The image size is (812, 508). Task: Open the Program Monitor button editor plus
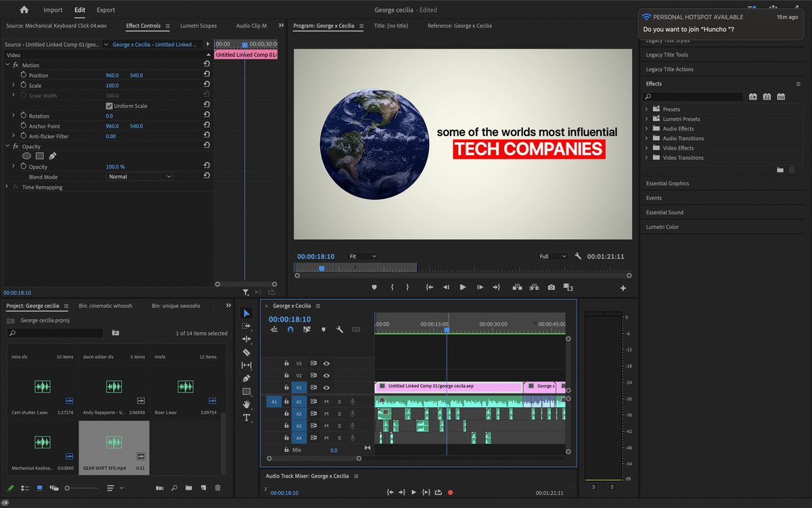click(623, 288)
